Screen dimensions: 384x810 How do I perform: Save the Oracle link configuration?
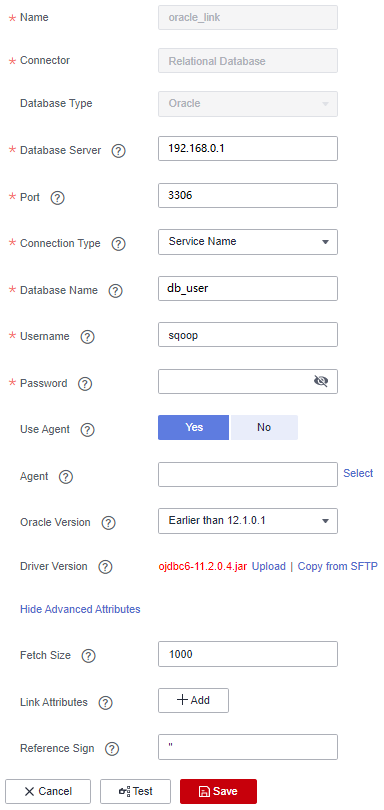point(218,791)
